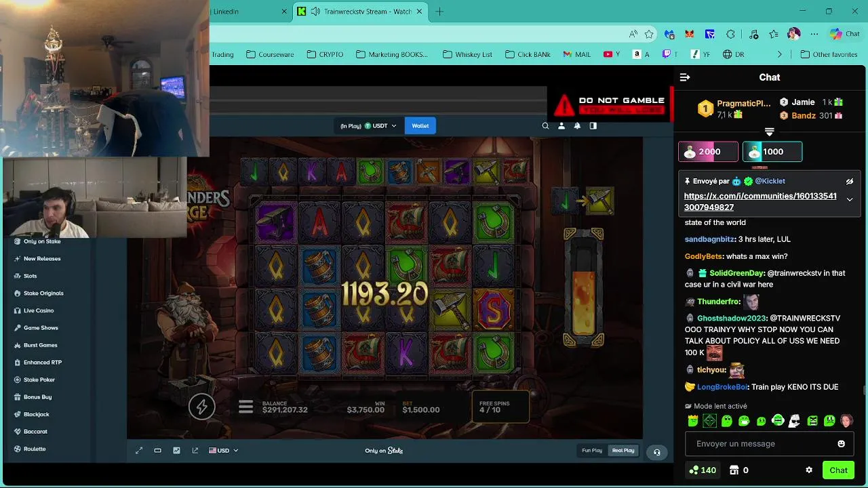Screen dimensions: 868x488
Task: Open the Courseware bookmarks folder
Action: click(270, 54)
